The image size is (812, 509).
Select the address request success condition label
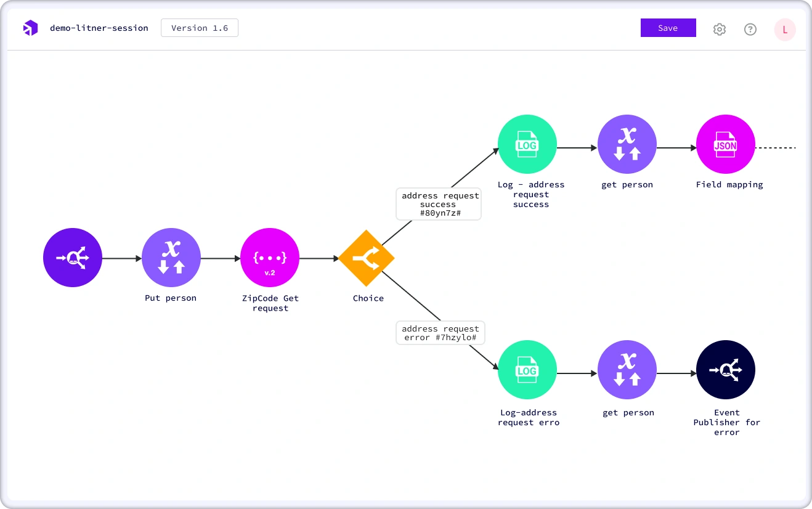click(439, 204)
